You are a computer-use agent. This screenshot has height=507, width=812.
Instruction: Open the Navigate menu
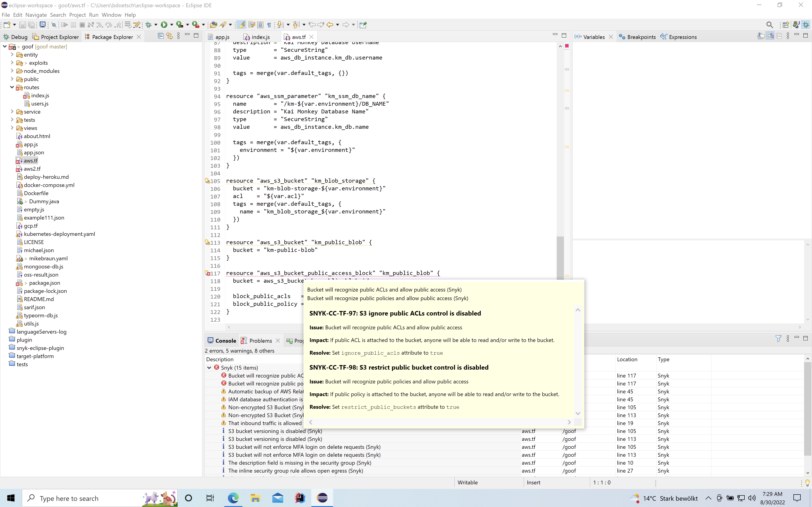[36, 15]
